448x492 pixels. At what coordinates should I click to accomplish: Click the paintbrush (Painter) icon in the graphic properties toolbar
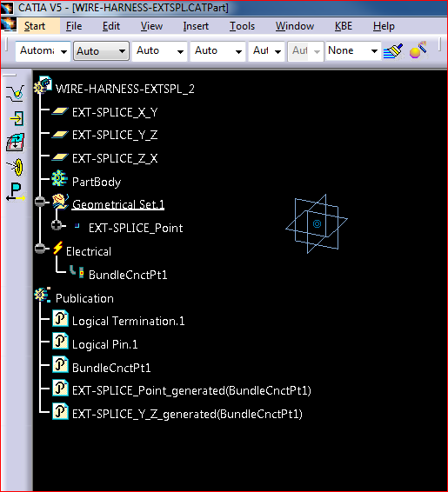click(393, 50)
